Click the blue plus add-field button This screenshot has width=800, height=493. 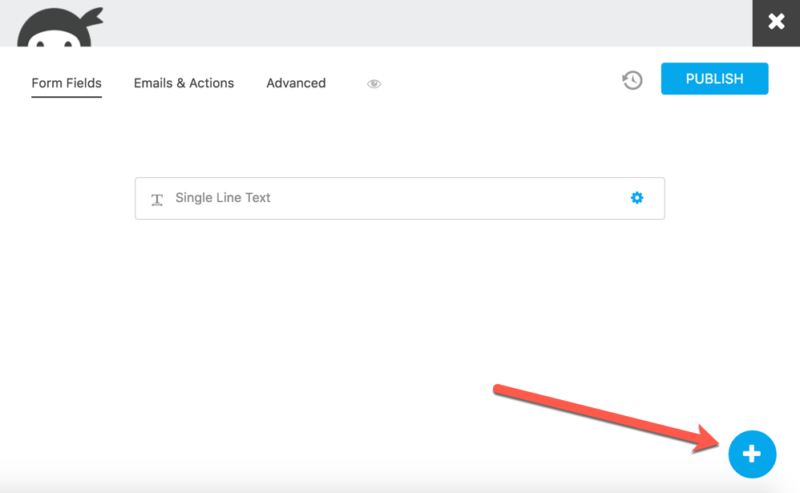coord(751,455)
